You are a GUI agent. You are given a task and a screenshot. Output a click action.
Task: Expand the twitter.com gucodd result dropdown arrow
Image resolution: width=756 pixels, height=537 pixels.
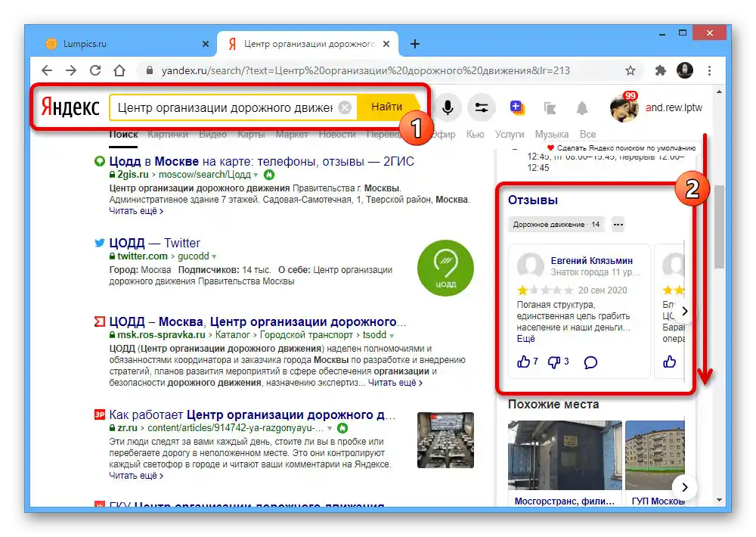[214, 256]
